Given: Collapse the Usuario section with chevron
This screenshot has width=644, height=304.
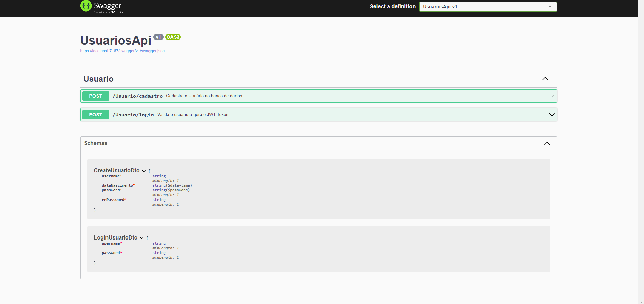Looking at the screenshot, I should (x=545, y=79).
